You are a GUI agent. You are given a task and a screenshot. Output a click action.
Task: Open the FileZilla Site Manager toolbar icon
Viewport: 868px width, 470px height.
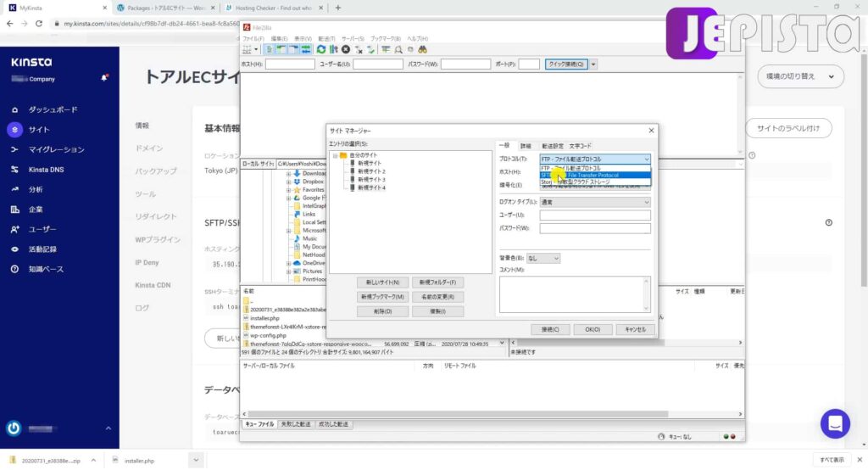[x=247, y=50]
